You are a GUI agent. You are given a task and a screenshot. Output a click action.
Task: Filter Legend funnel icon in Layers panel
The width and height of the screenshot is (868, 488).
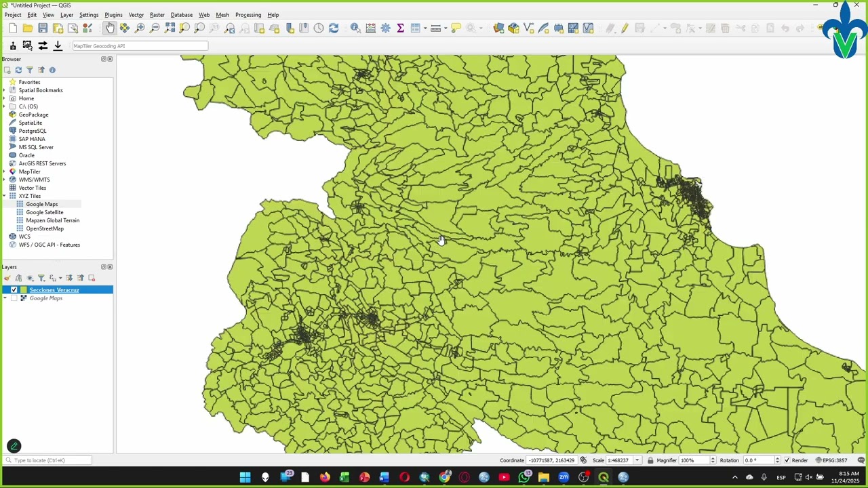tap(41, 278)
